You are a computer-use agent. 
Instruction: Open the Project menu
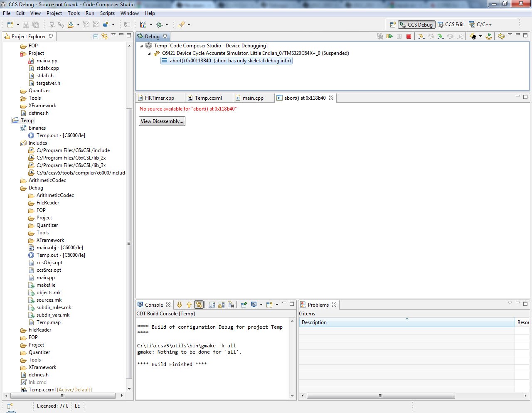(x=54, y=13)
